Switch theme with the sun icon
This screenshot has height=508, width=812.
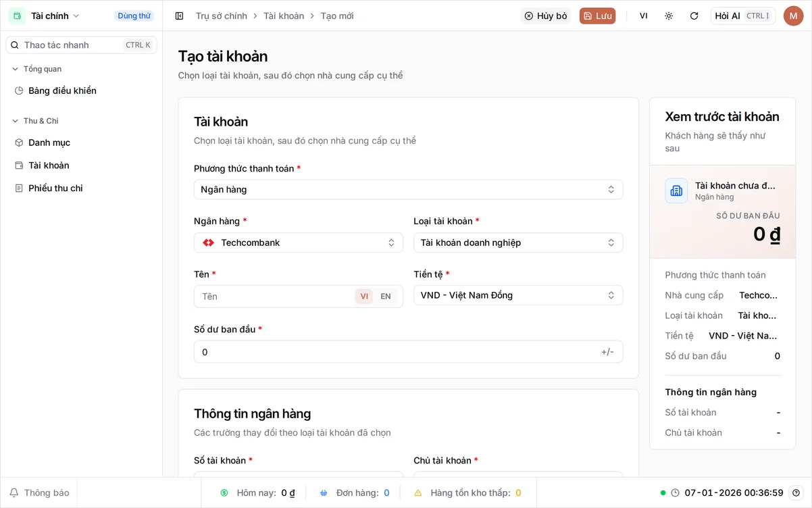tap(669, 16)
